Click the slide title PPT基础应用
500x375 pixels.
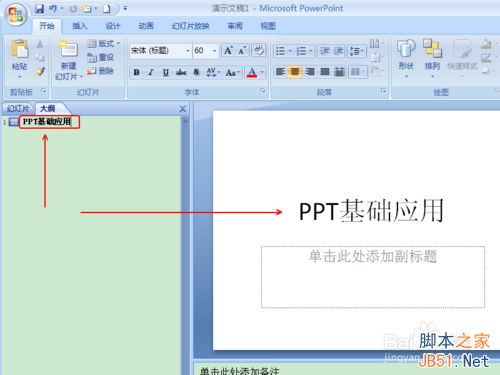[x=371, y=211]
